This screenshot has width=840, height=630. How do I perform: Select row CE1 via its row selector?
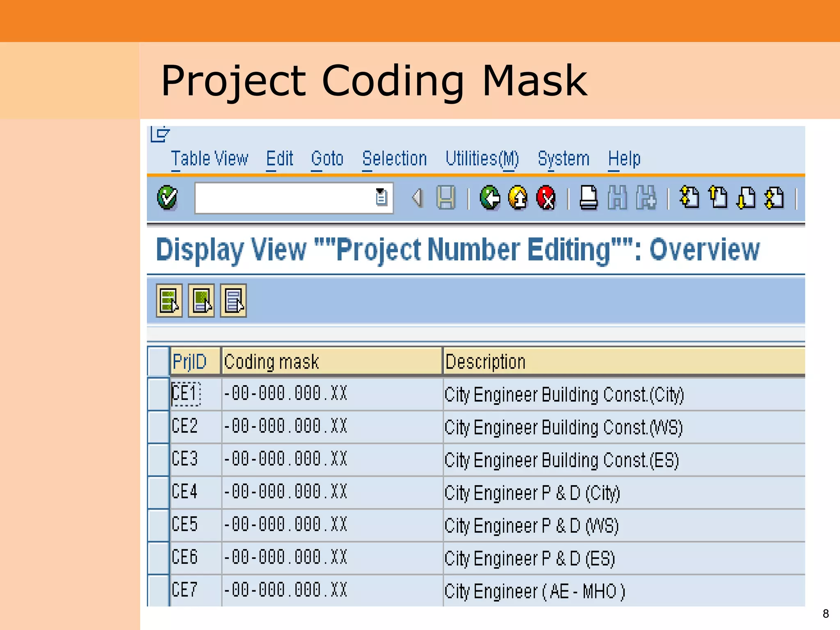[158, 394]
